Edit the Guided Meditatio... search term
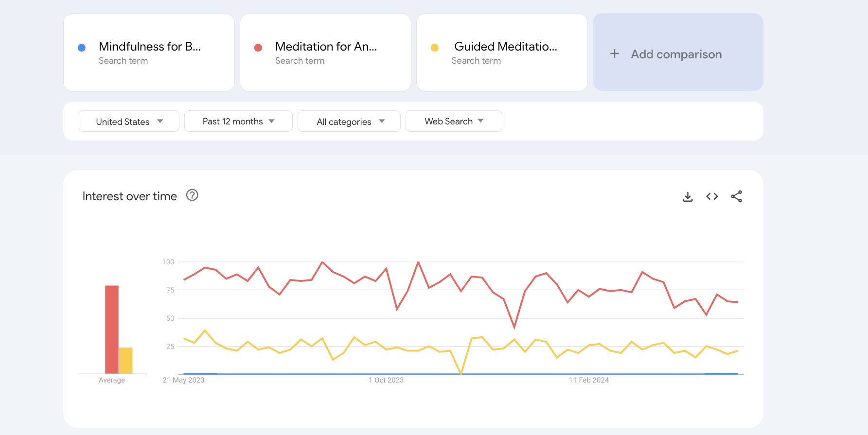The image size is (868, 435). tap(506, 47)
